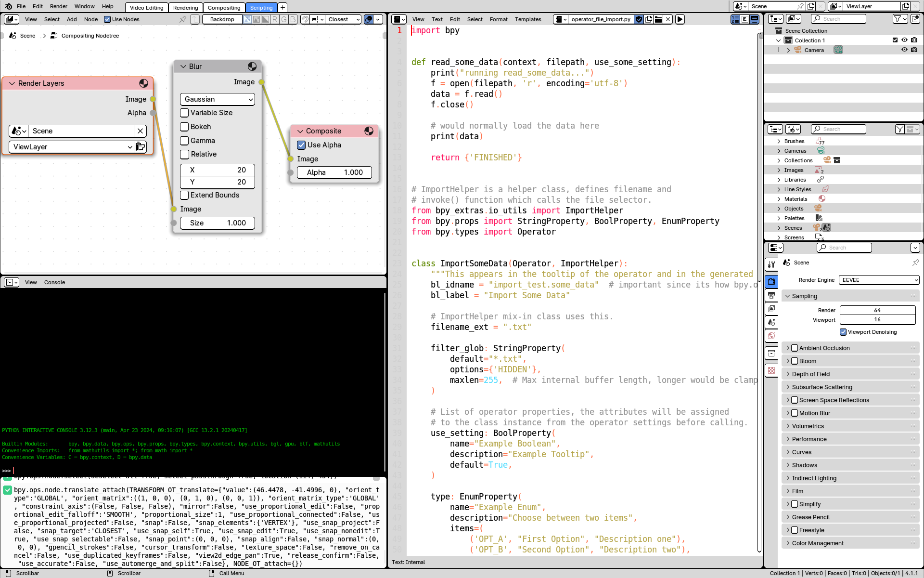Image resolution: width=924 pixels, height=578 pixels.
Task: Click the World properties tab icon
Action: [771, 336]
